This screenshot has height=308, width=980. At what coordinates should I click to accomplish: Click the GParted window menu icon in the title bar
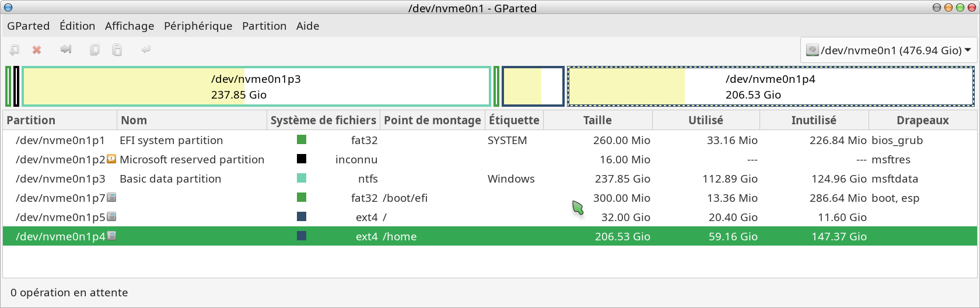coord(8,8)
